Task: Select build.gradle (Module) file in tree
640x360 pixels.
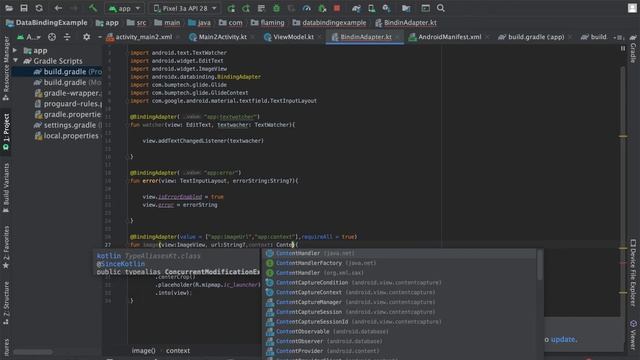Action: point(67,82)
